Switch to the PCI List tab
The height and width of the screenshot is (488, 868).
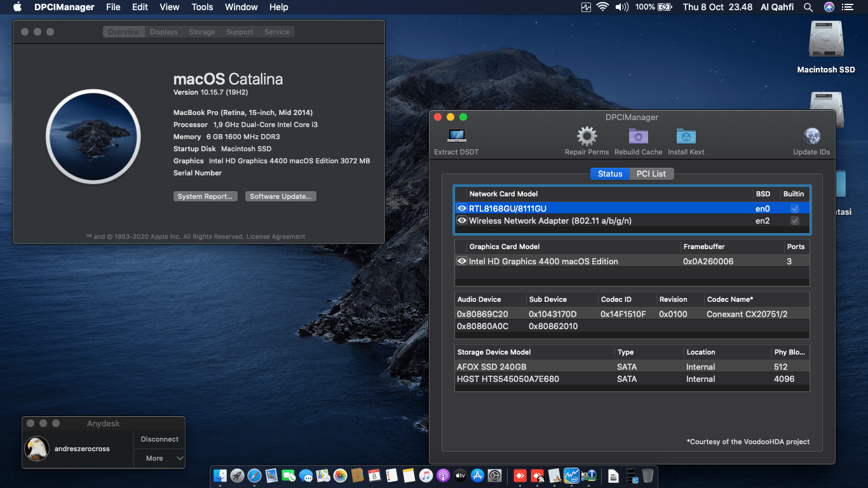(x=652, y=173)
